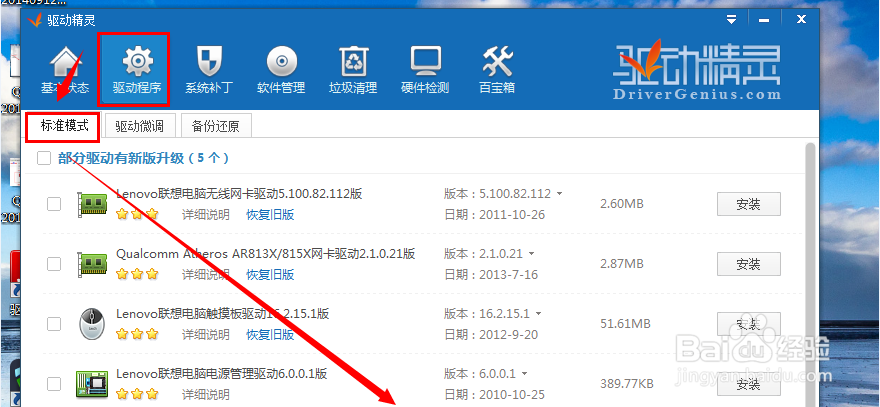Expand version dropdown for 16.2.15.1
This screenshot has height=407, width=880.
[539, 314]
